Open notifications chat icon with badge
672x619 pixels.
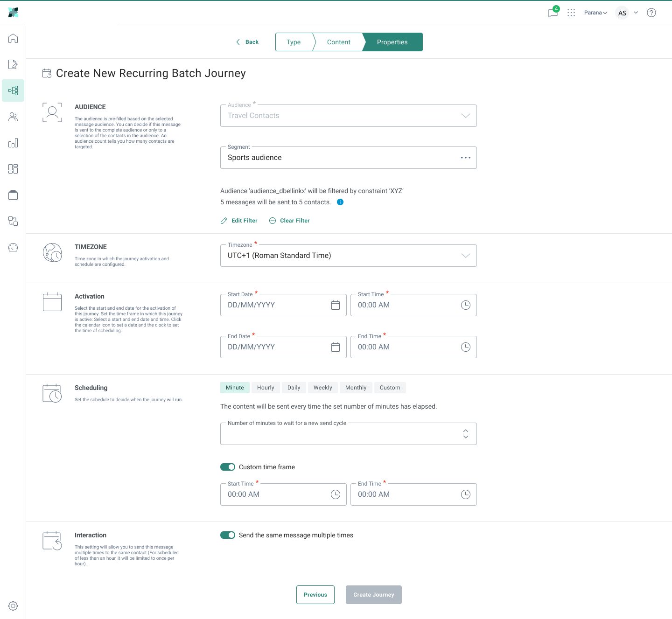(x=553, y=13)
